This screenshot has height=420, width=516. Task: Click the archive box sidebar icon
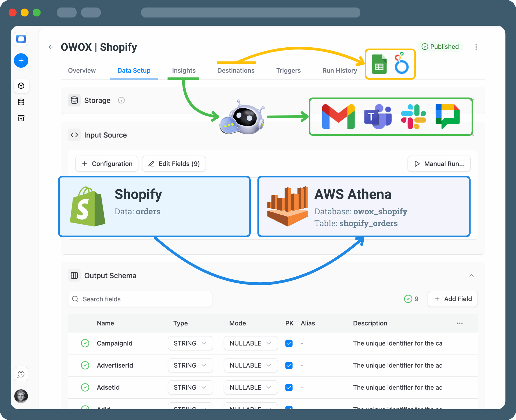pos(21,118)
